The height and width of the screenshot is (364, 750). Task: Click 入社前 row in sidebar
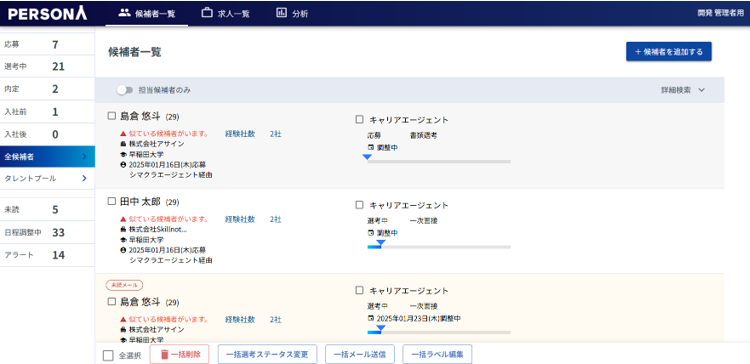[47, 112]
